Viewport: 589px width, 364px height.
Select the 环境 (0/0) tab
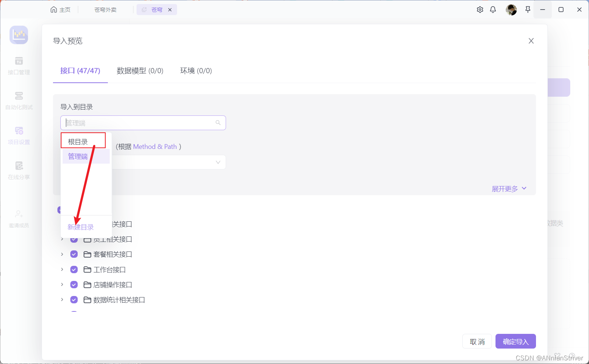click(196, 71)
